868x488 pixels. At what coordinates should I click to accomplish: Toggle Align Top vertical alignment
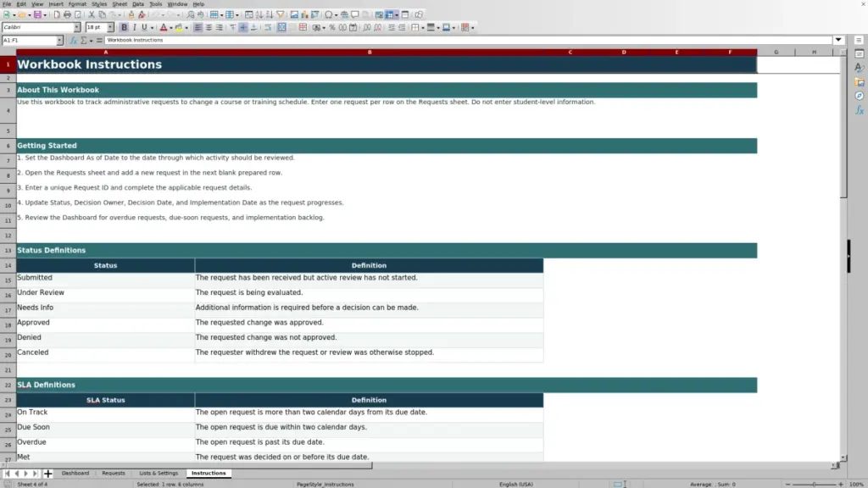coord(233,27)
